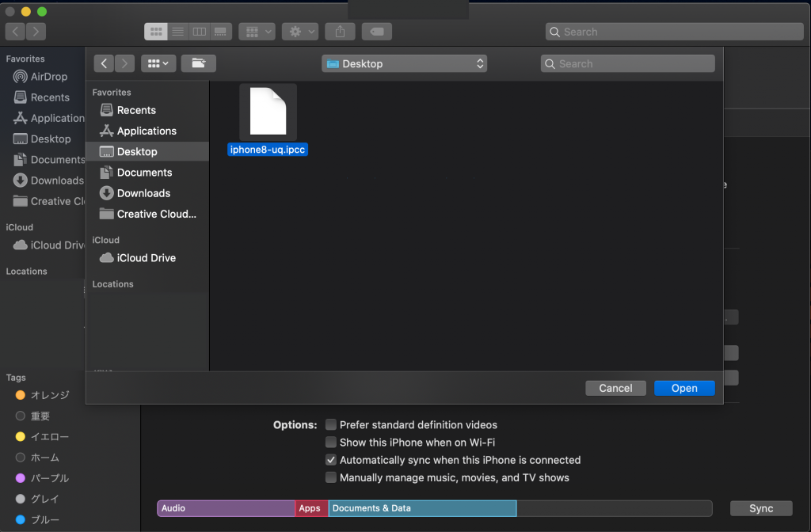Click the Finder toolbar Search field
The width and height of the screenshot is (811, 532).
click(x=675, y=32)
